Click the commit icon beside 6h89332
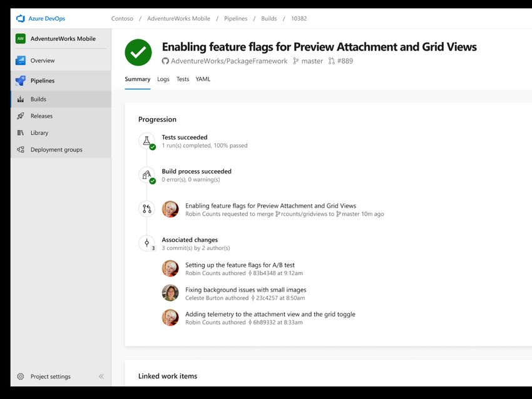This screenshot has height=399, width=532. [250, 322]
